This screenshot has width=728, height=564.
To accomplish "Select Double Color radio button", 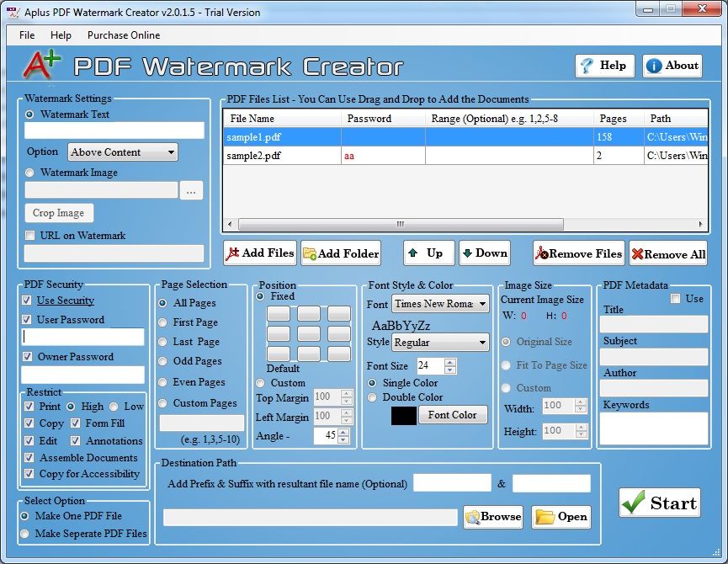I will (372, 397).
